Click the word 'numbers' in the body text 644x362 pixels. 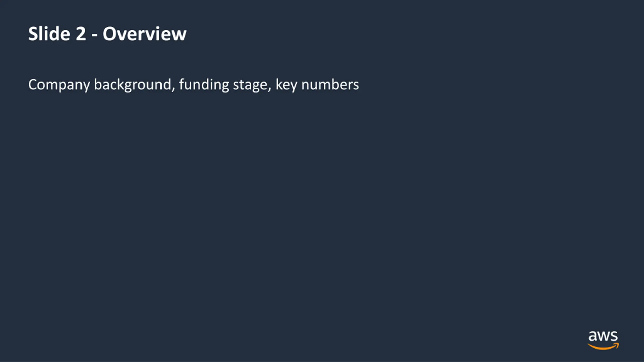[x=330, y=84]
